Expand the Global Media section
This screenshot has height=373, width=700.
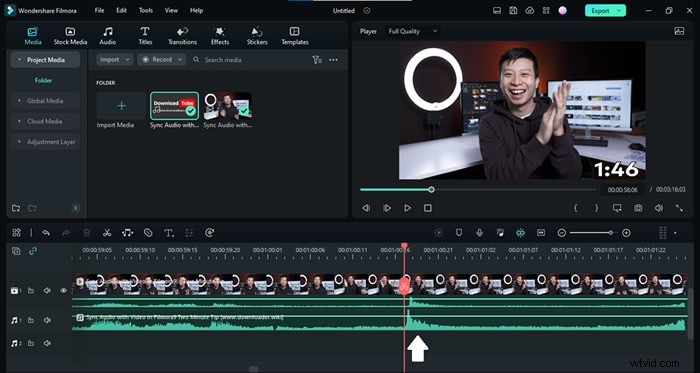[x=45, y=101]
